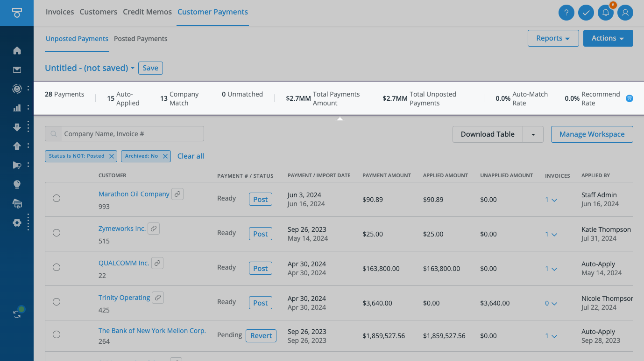The width and height of the screenshot is (644, 361).
Task: Select the Marathon Oil Company row radio button
Action: pos(57,198)
